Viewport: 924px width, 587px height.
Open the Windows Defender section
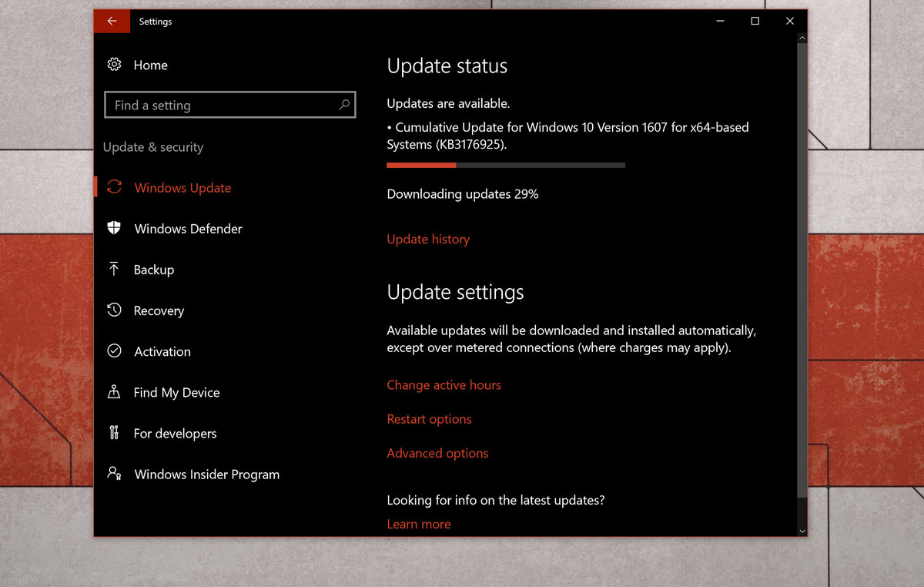pyautogui.click(x=188, y=229)
